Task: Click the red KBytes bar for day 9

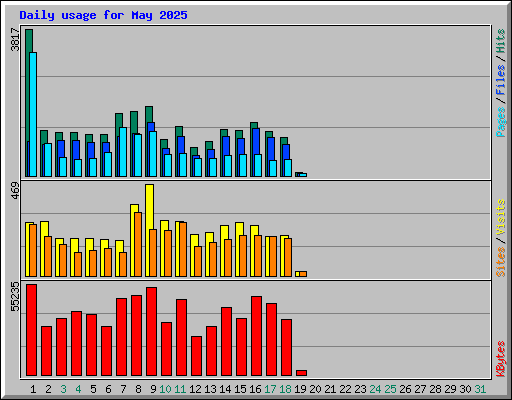Action: [152, 332]
